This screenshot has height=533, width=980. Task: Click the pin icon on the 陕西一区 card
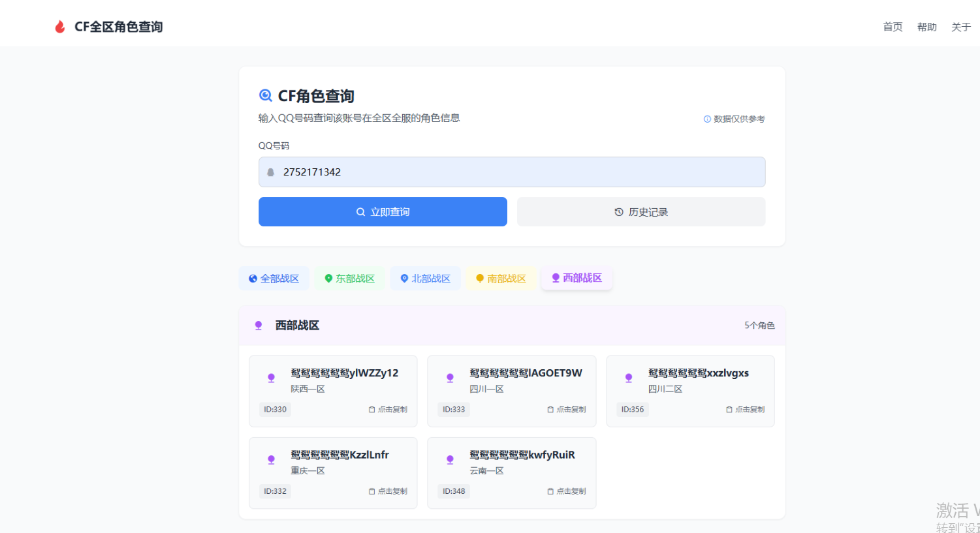click(x=271, y=378)
